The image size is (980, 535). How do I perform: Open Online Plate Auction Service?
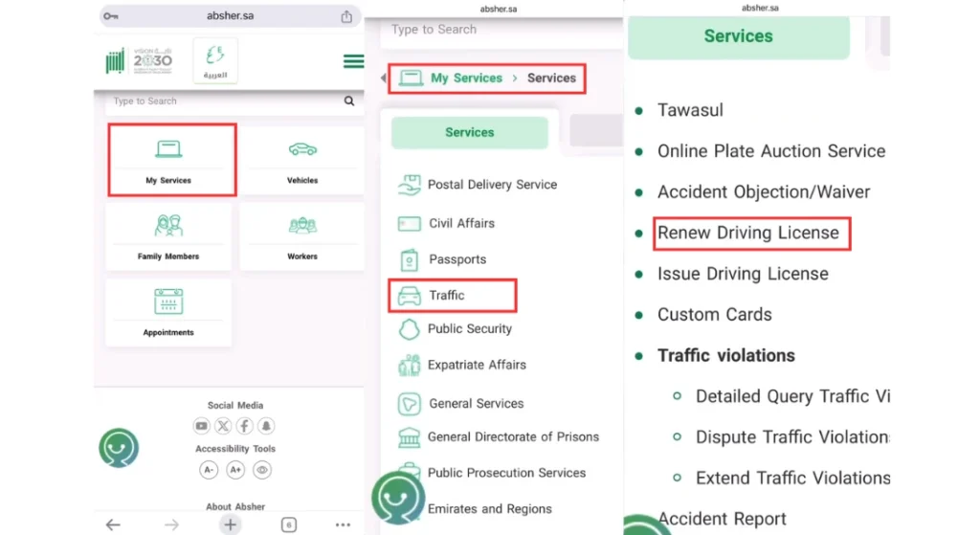coord(771,151)
